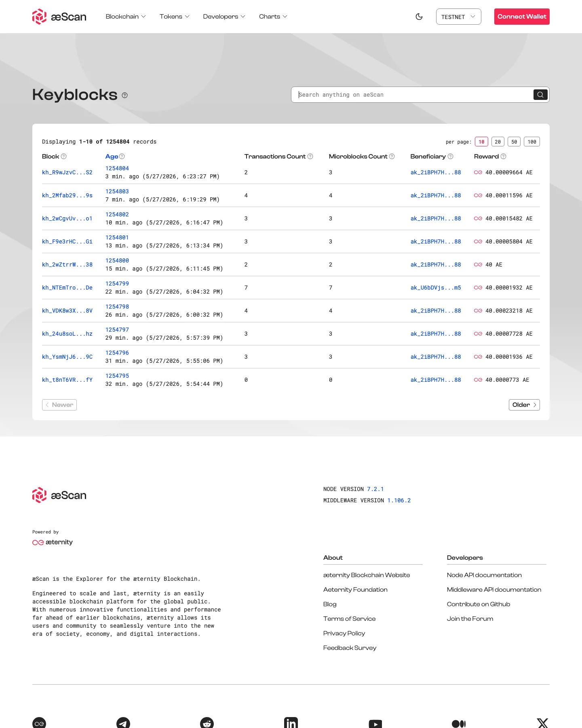This screenshot has height=728, width=582.
Task: Open the TESTNET network dropdown
Action: [x=458, y=17]
